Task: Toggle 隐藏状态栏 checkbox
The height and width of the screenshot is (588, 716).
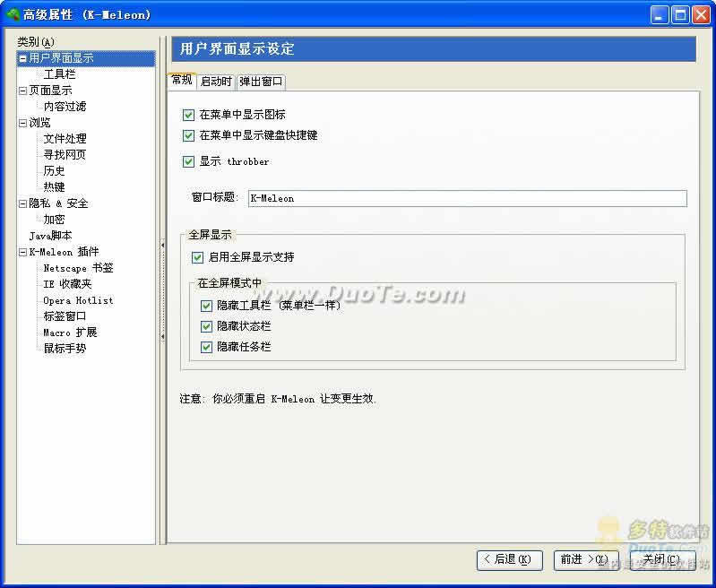Action: click(x=206, y=326)
